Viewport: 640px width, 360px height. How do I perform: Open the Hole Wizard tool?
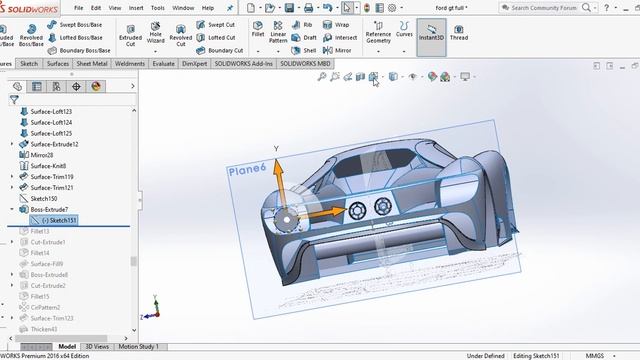tap(156, 33)
